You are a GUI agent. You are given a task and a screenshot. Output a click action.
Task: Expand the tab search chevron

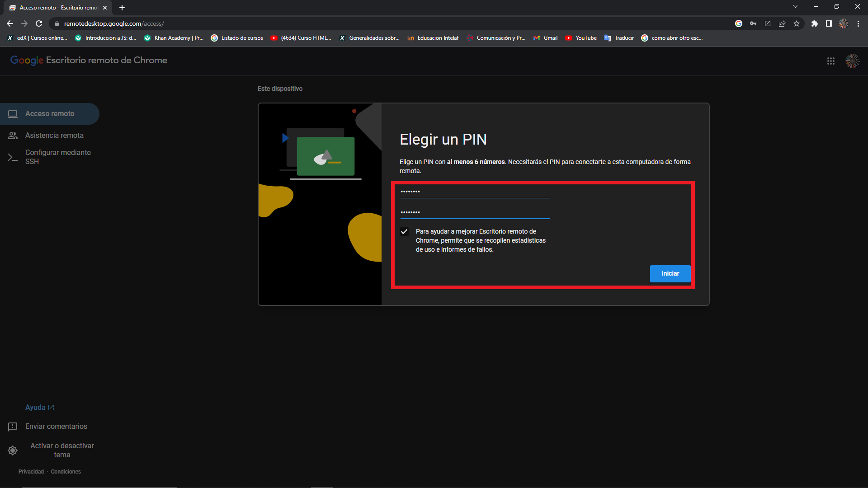(795, 7)
